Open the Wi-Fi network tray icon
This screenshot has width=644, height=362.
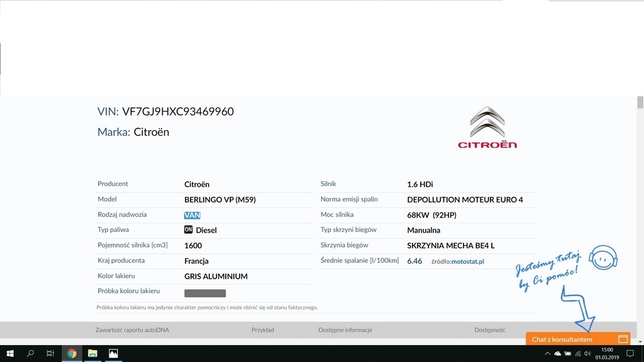[x=578, y=353]
